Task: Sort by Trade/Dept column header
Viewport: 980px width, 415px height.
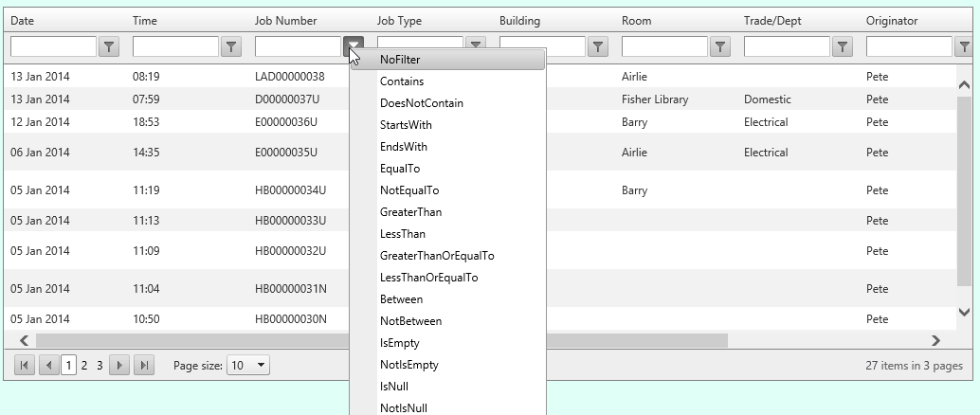Action: (772, 21)
